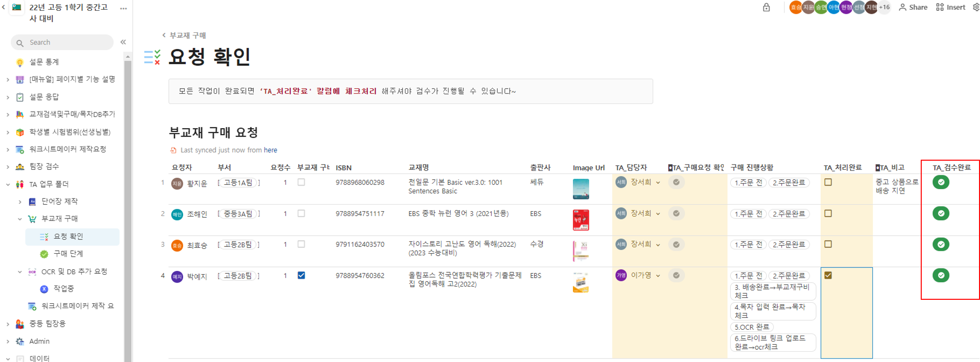Click TA_검수완료 green check in 조해인 row

pos(941,214)
